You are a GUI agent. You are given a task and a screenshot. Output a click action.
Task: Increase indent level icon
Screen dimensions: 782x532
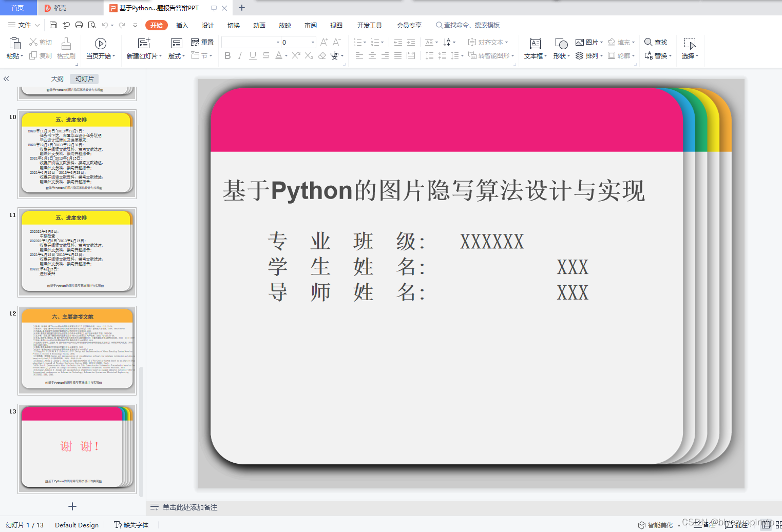coord(411,42)
